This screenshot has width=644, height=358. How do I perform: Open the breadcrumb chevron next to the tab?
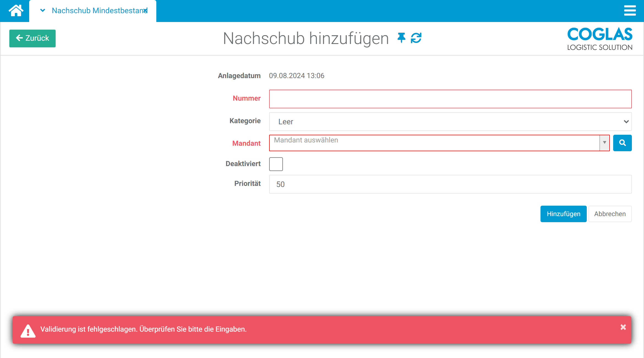click(42, 10)
